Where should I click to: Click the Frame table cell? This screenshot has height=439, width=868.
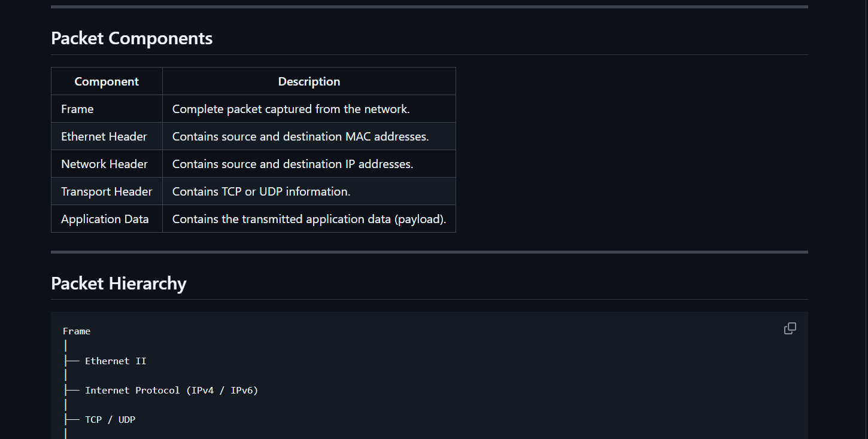107,109
